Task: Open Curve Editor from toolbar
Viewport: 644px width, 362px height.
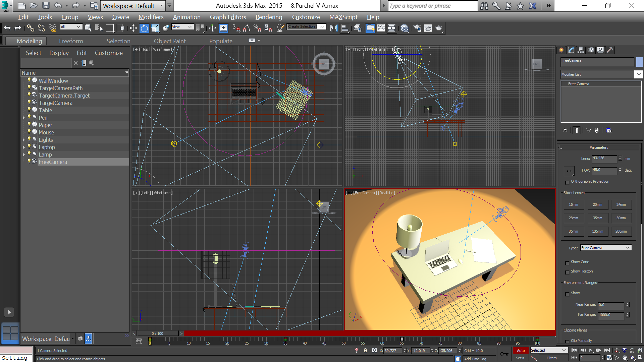Action: [x=381, y=28]
